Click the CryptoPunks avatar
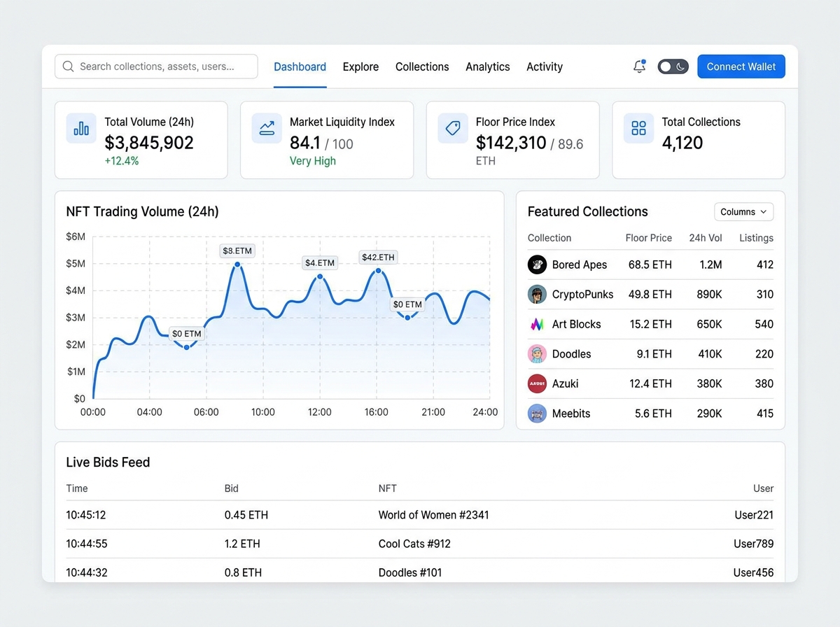 coord(537,294)
